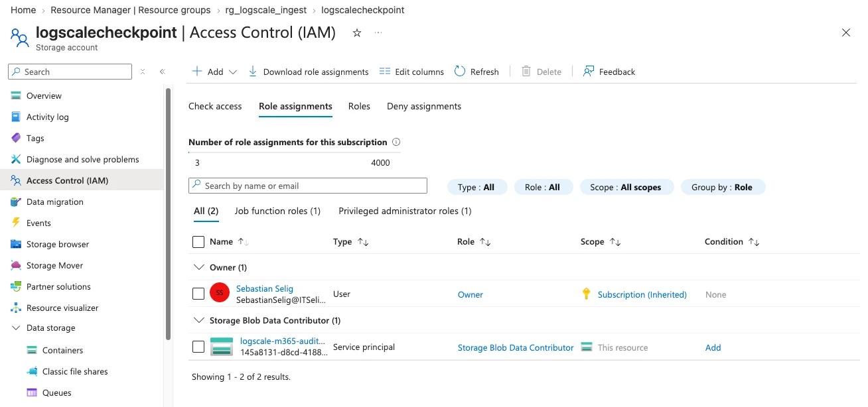
Task: Click the Tags icon in sidebar
Action: (16, 139)
